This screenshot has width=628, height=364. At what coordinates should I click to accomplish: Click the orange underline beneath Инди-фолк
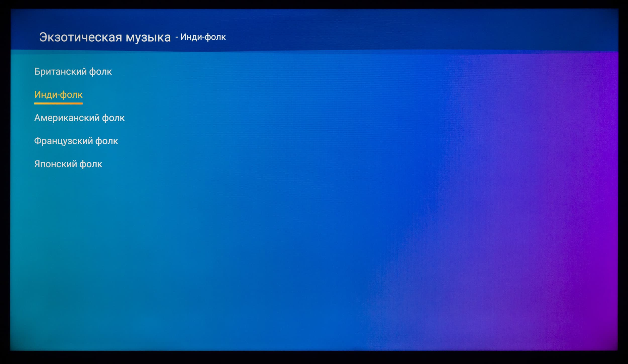point(58,103)
